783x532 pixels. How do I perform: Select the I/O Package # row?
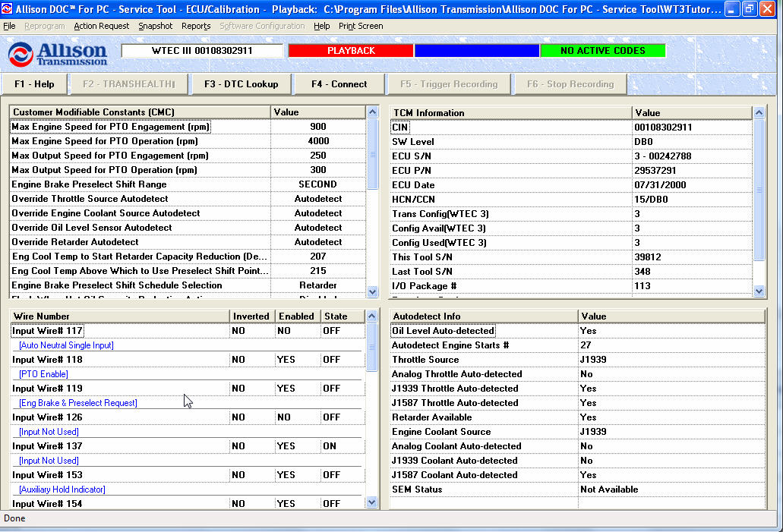[571, 286]
